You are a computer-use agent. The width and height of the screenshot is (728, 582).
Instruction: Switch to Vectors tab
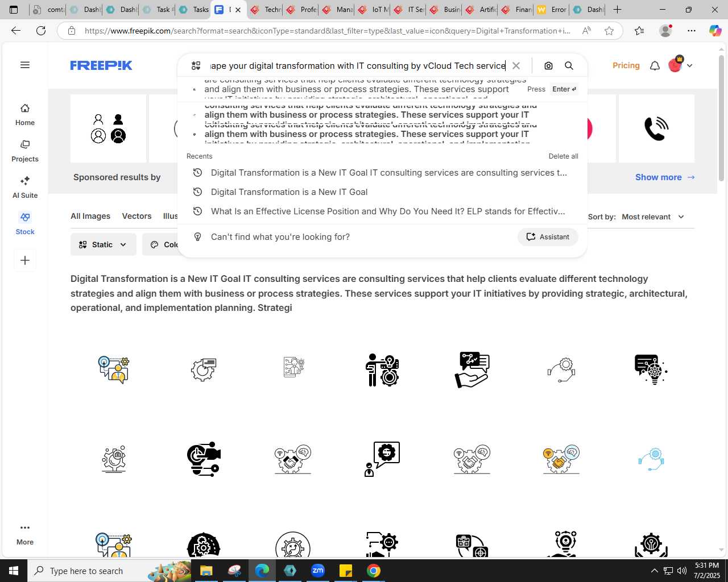(x=136, y=216)
